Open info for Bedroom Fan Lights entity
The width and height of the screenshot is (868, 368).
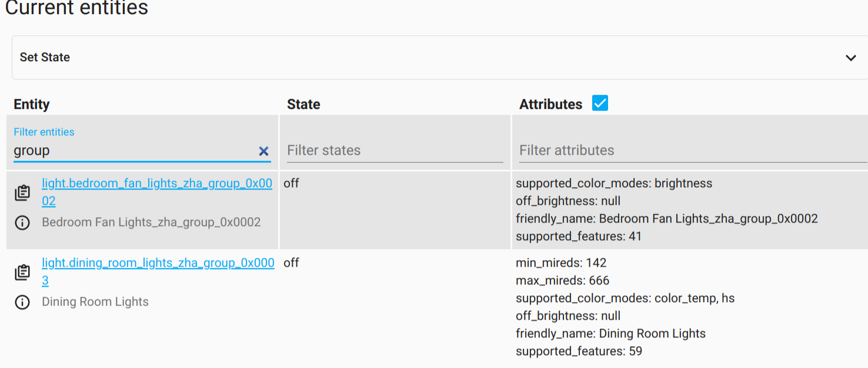22,222
